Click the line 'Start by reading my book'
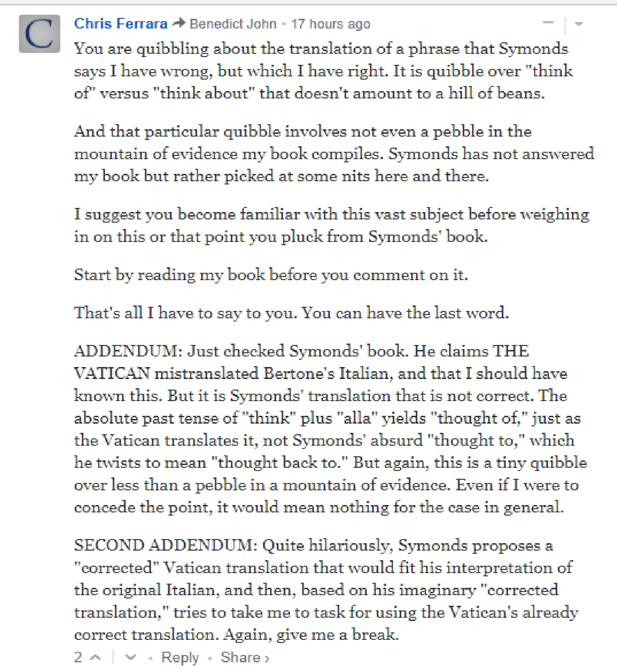 (x=271, y=275)
